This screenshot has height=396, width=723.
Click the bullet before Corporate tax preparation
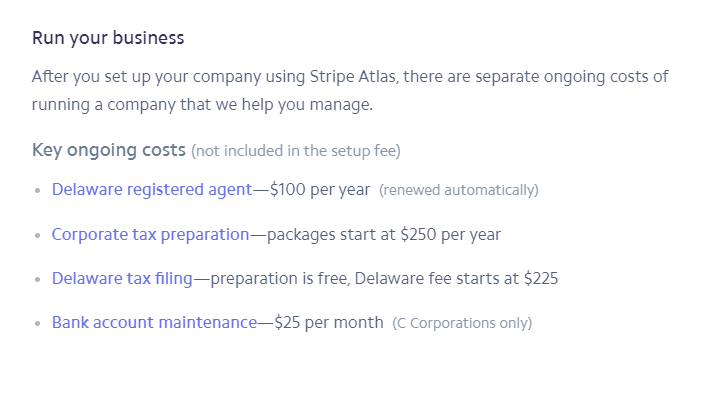pyautogui.click(x=38, y=235)
